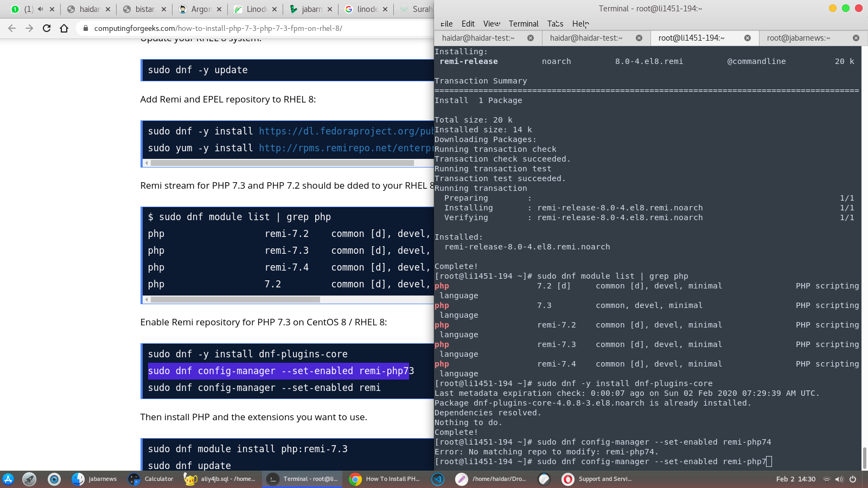This screenshot has width=868, height=488.
Task: Click the code block horizontal scrollbar
Action: 282,163
